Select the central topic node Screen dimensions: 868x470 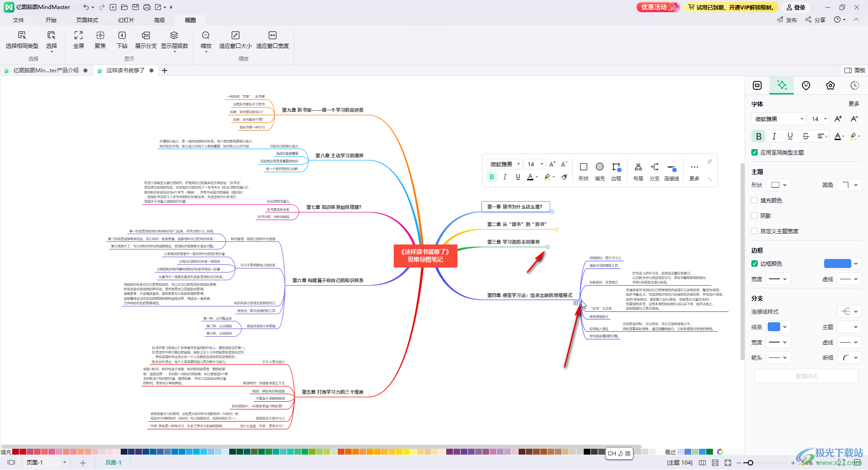[425, 256]
